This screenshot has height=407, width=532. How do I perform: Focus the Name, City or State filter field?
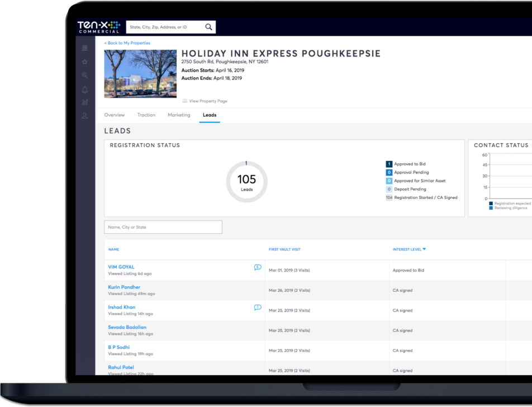163,227
